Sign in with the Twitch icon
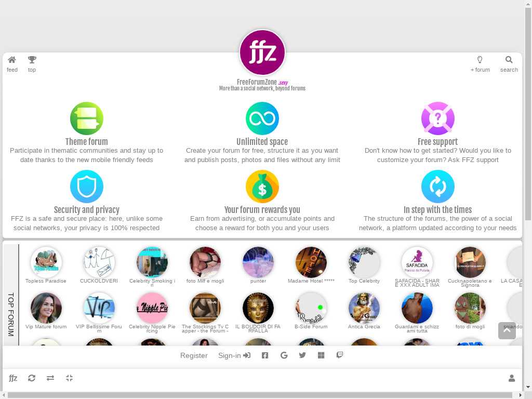 340,355
